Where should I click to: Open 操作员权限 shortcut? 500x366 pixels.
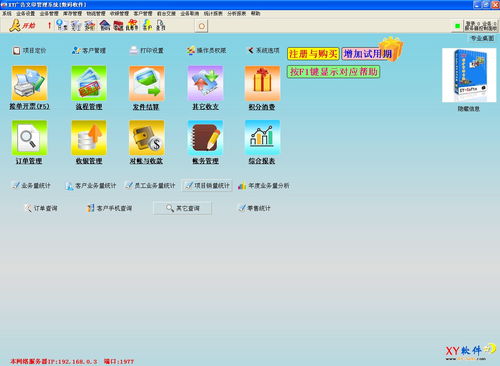pyautogui.click(x=206, y=51)
